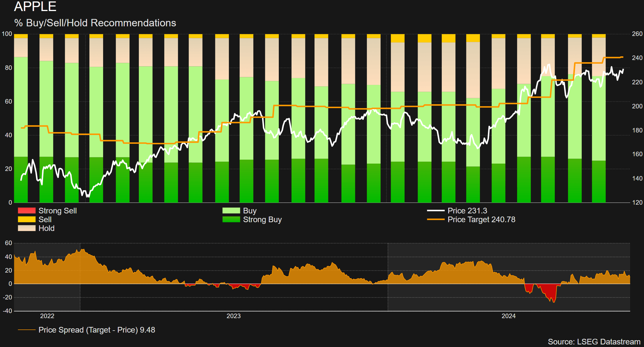
Task: Click the end point of the white Price line
Action: click(x=623, y=70)
